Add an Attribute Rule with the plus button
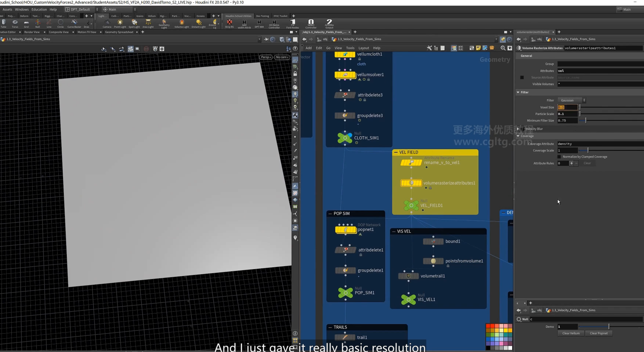 click(572, 163)
